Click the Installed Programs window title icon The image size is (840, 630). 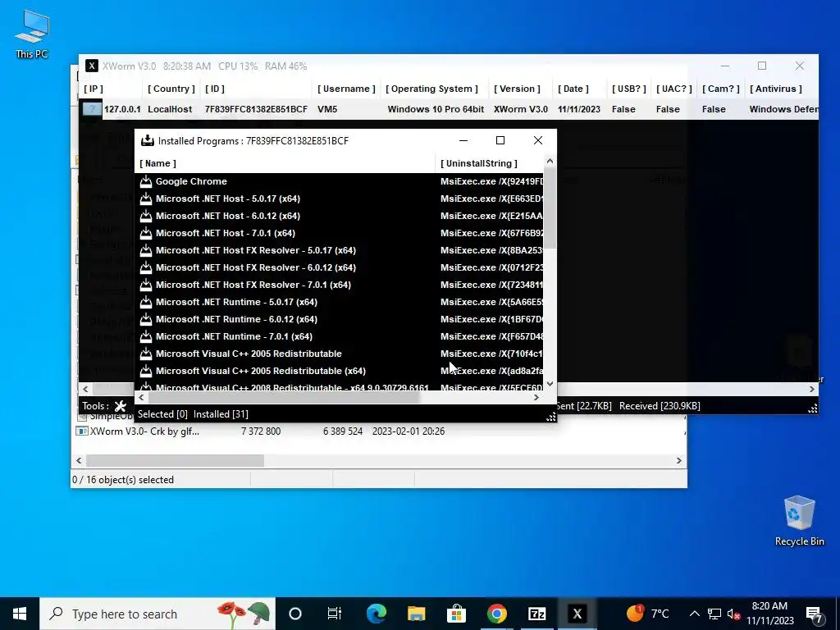pos(147,140)
